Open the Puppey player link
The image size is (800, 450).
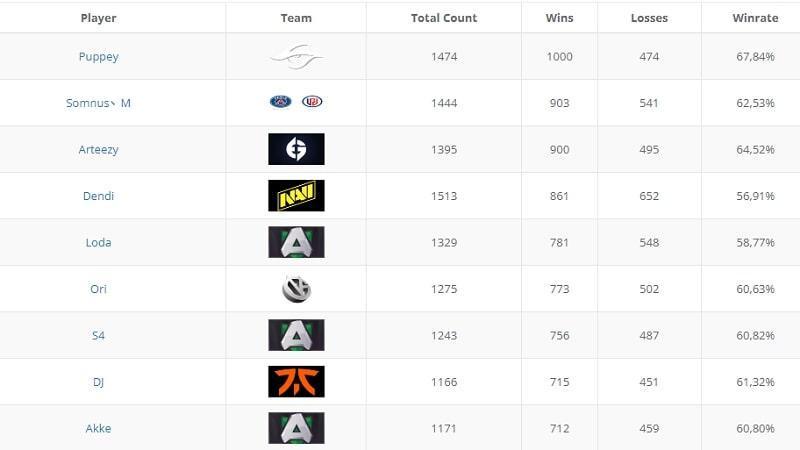(98, 57)
